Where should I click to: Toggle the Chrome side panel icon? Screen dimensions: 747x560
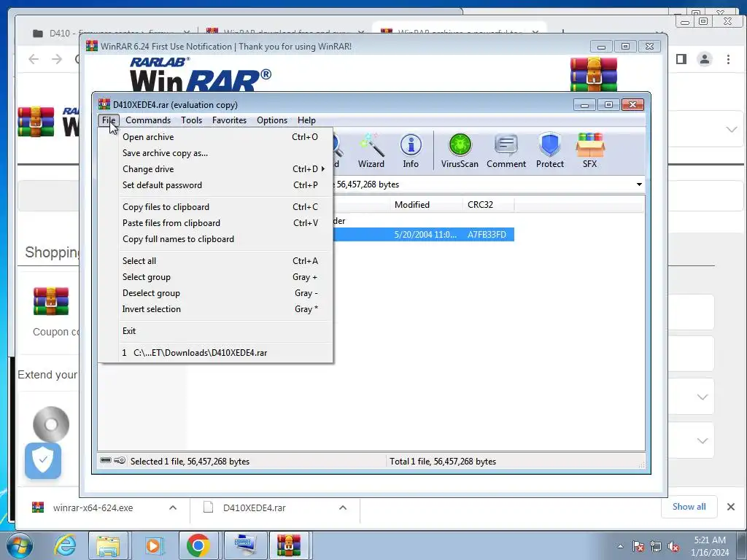point(681,59)
